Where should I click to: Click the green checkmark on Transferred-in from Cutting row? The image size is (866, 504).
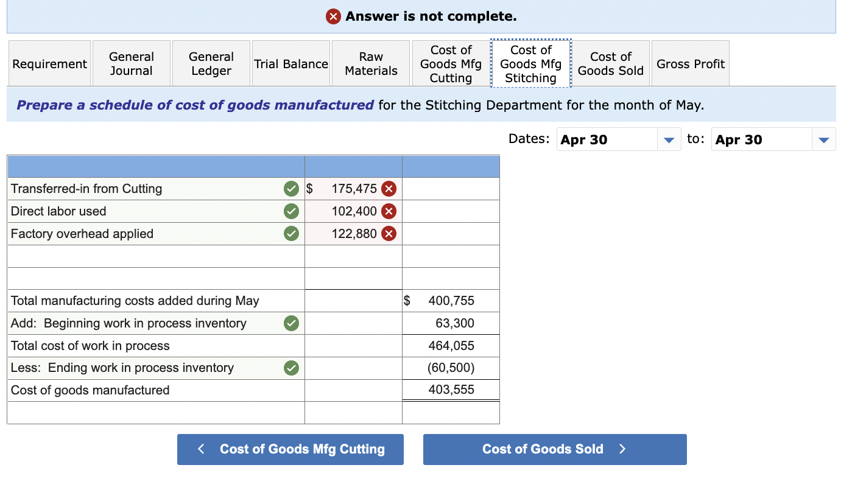(291, 189)
